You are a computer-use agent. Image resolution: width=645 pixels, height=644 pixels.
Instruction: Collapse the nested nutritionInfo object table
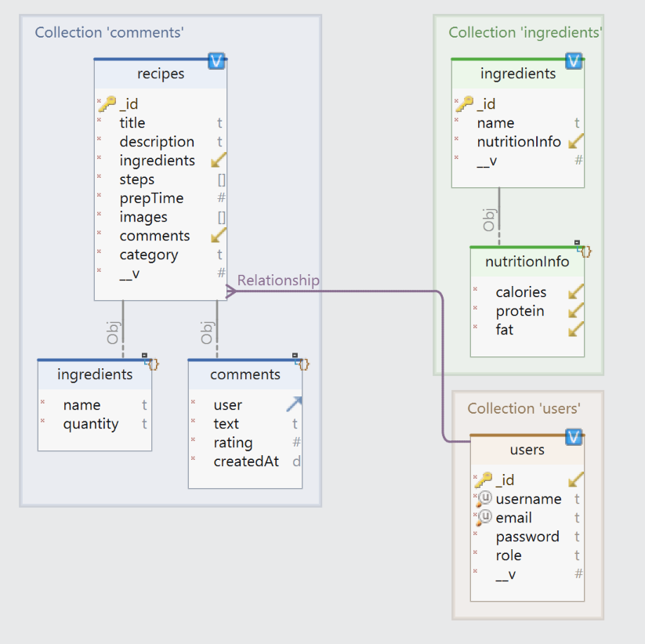578,244
